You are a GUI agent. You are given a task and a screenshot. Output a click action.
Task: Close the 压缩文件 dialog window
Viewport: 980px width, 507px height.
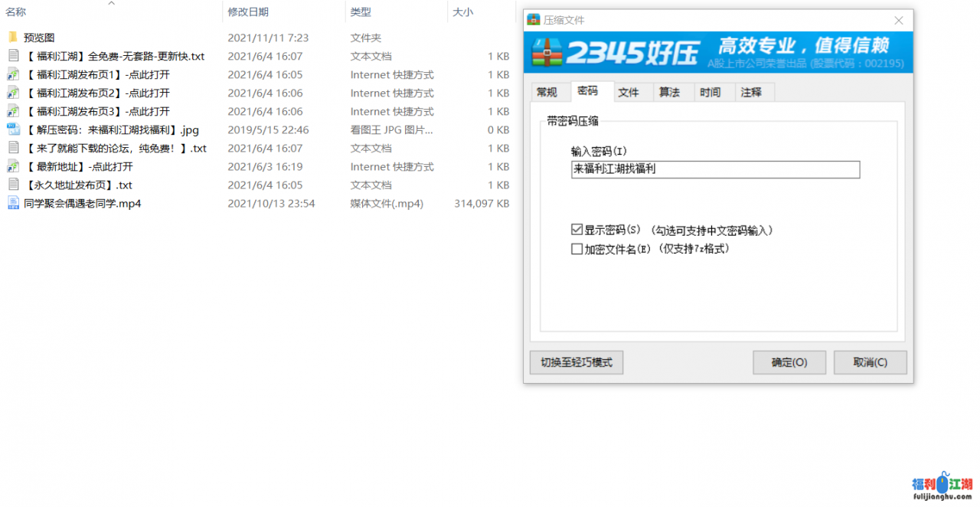[x=899, y=21]
